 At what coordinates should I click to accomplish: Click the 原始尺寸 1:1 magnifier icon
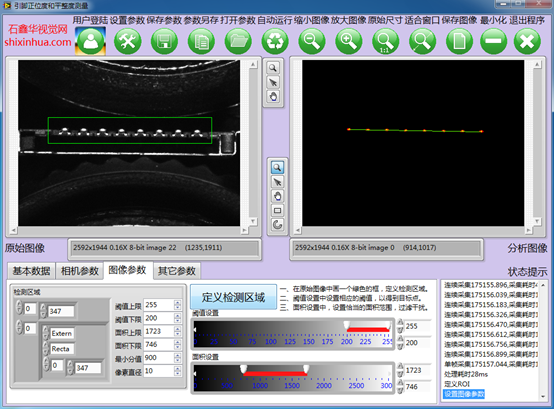(385, 41)
